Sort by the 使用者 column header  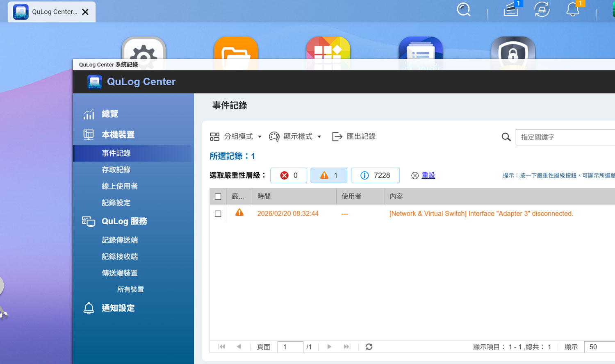click(x=360, y=196)
